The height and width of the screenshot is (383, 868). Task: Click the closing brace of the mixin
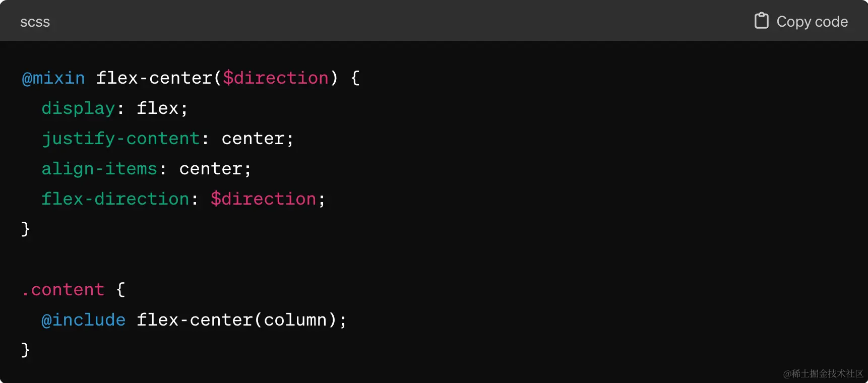point(26,229)
